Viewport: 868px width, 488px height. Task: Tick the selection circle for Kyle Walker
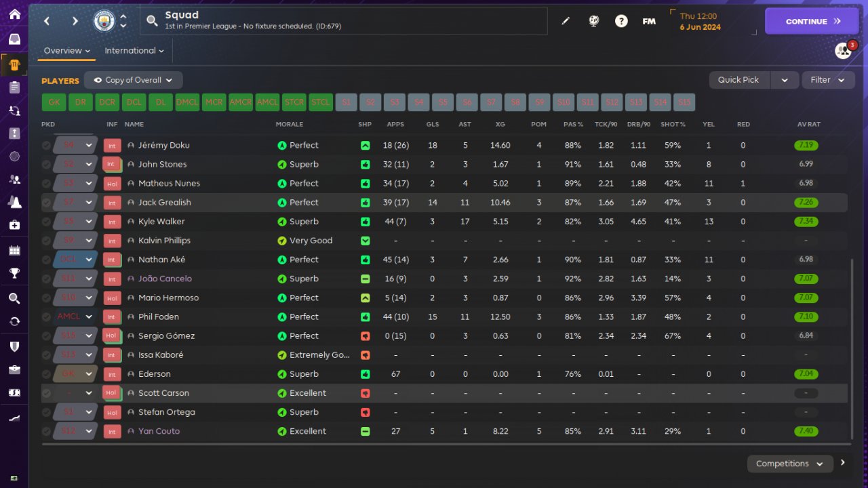pos(46,222)
